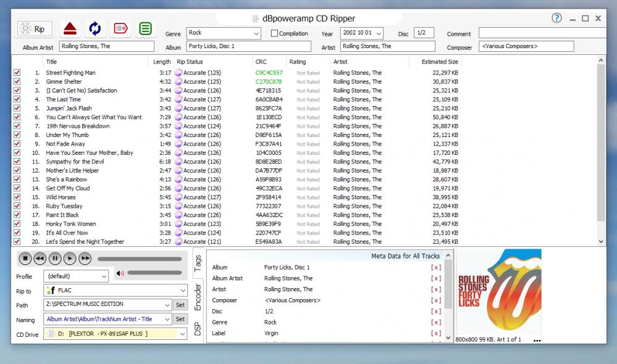Click the red Eject CD icon
The height and width of the screenshot is (364, 617).
point(70,28)
